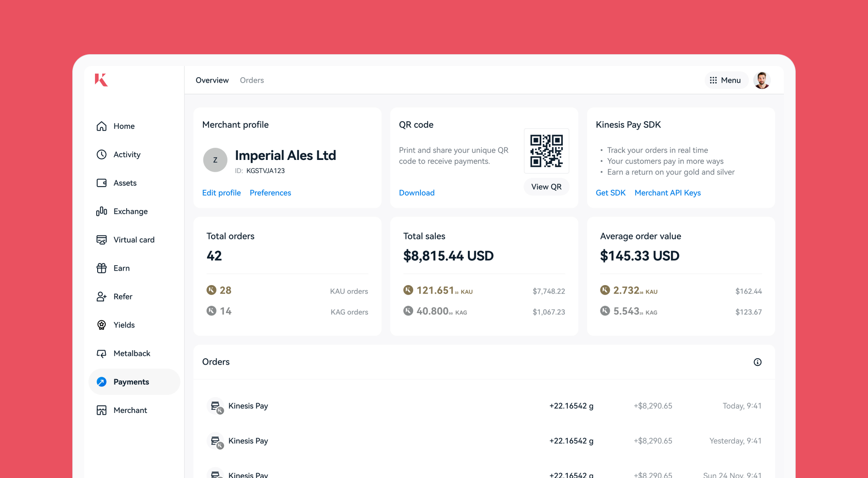The width and height of the screenshot is (868, 478).
Task: Open the Refer person-plus icon
Action: 102,297
